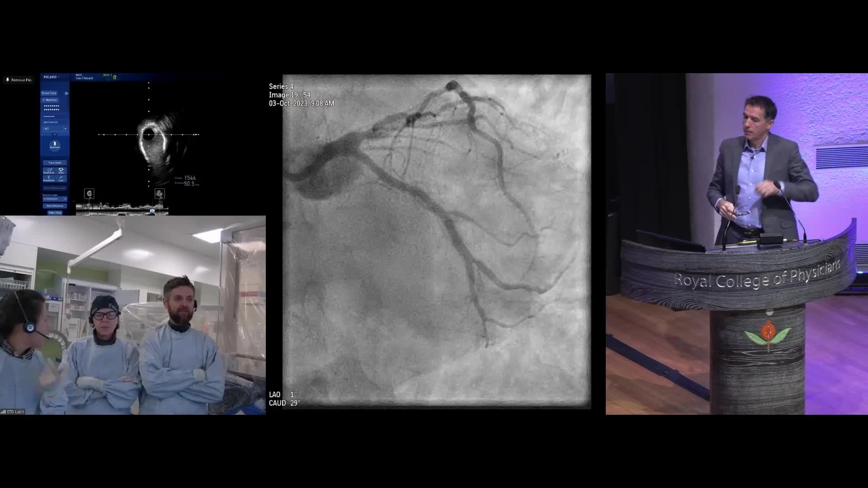Open the To Bookmark length dropdown
Image resolution: width=868 pixels, height=488 pixels.
(x=55, y=199)
